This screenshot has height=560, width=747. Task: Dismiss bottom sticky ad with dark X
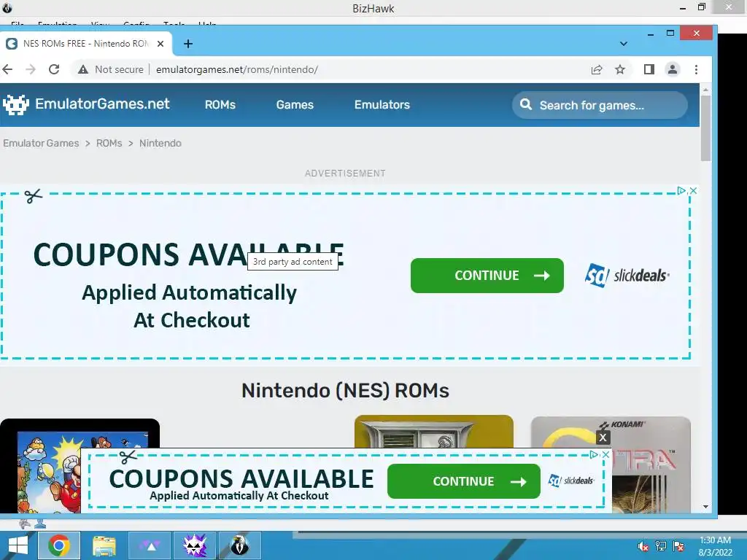click(x=603, y=437)
